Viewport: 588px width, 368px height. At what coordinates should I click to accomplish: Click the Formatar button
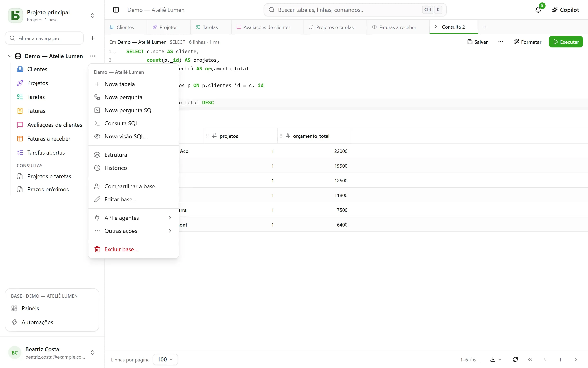[x=528, y=42]
